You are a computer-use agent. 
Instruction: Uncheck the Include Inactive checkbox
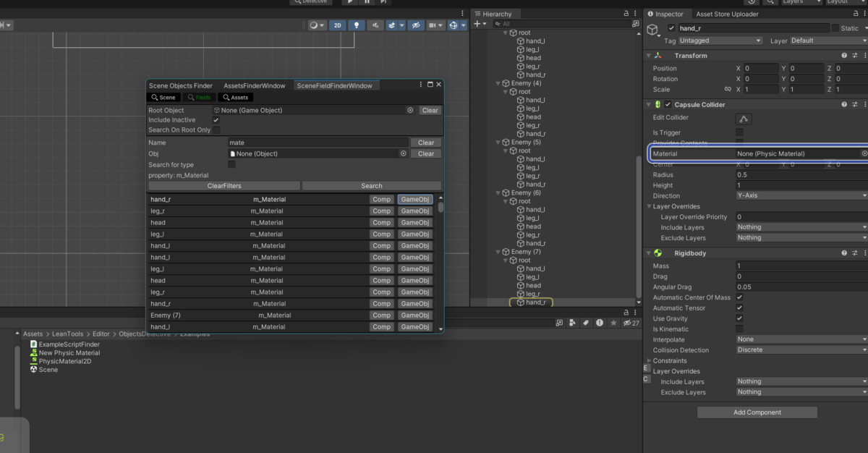(216, 120)
